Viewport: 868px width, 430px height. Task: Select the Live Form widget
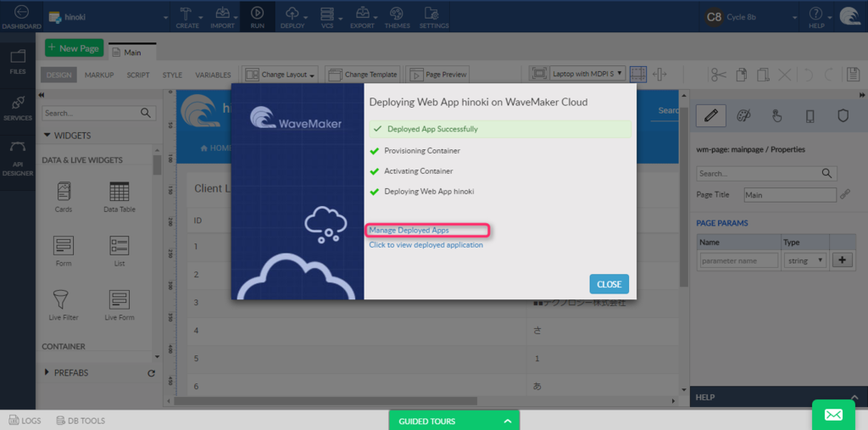[120, 305]
